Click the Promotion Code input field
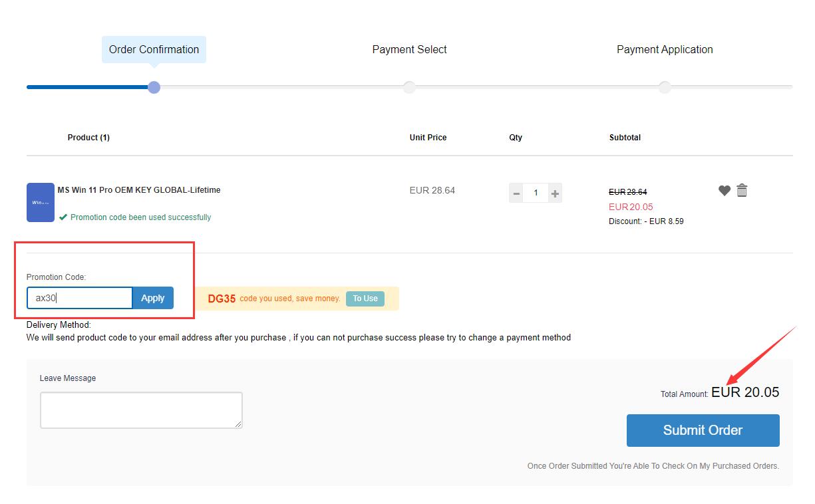 (x=80, y=298)
